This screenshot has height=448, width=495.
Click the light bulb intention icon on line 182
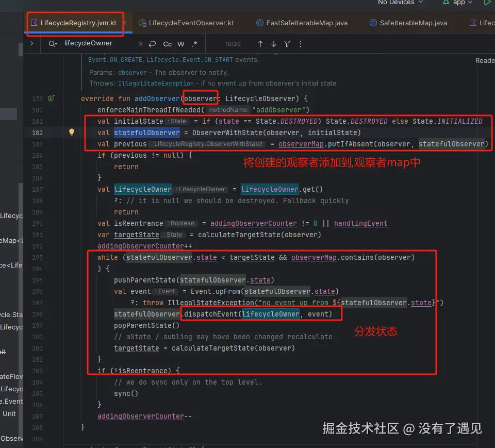(71, 132)
